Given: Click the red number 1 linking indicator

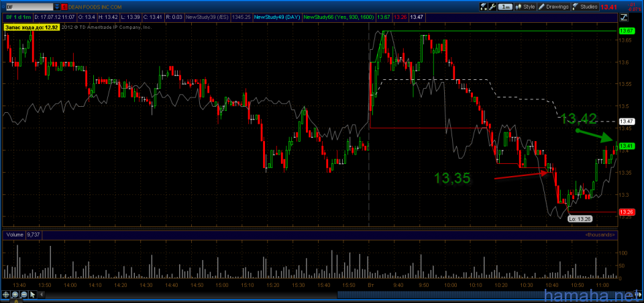Looking at the screenshot, I should pos(64,7).
